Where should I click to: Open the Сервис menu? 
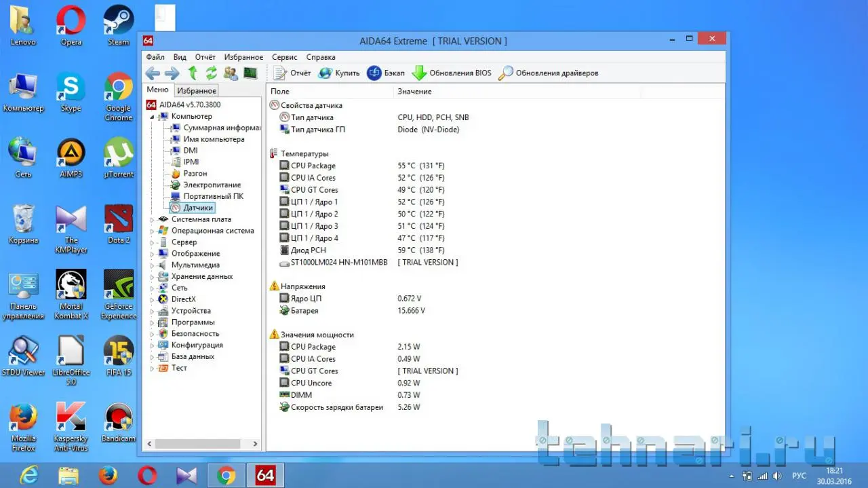point(285,57)
